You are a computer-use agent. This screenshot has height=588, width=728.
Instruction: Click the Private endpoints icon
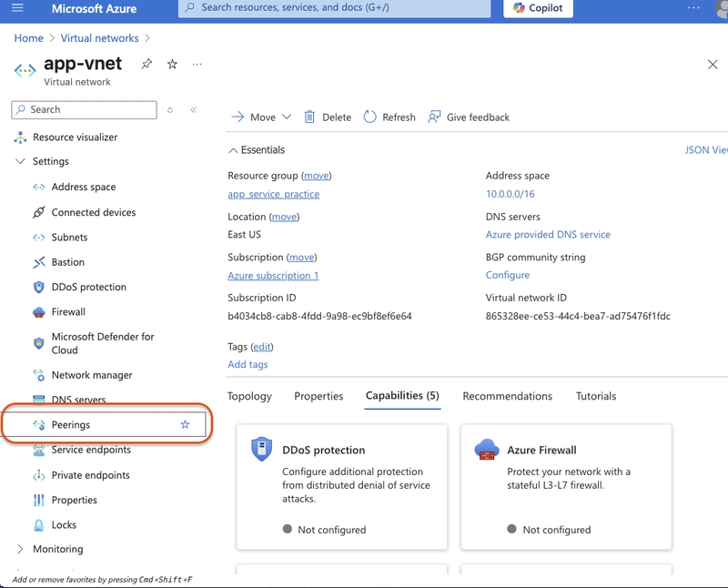[39, 475]
